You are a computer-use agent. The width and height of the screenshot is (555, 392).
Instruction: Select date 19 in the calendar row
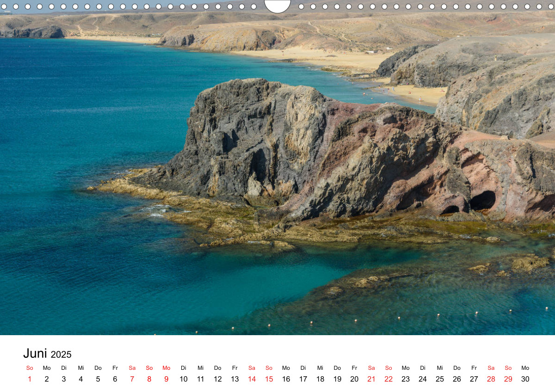(338, 379)
